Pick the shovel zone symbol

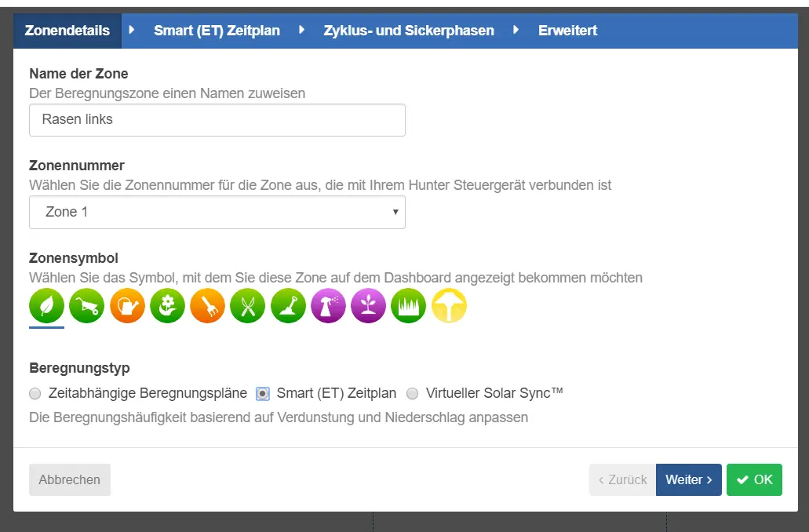pyautogui.click(x=288, y=306)
